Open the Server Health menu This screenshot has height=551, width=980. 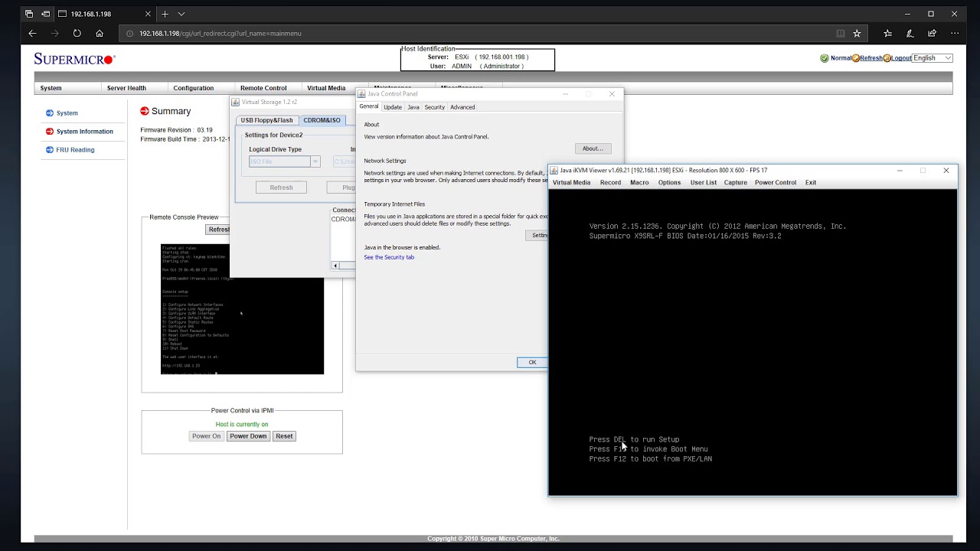point(126,88)
